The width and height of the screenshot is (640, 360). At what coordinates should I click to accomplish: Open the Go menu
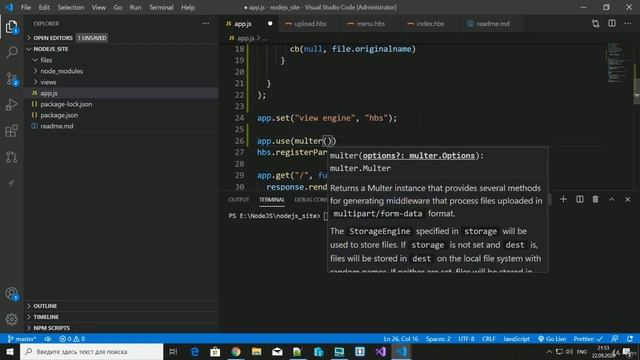click(118, 7)
